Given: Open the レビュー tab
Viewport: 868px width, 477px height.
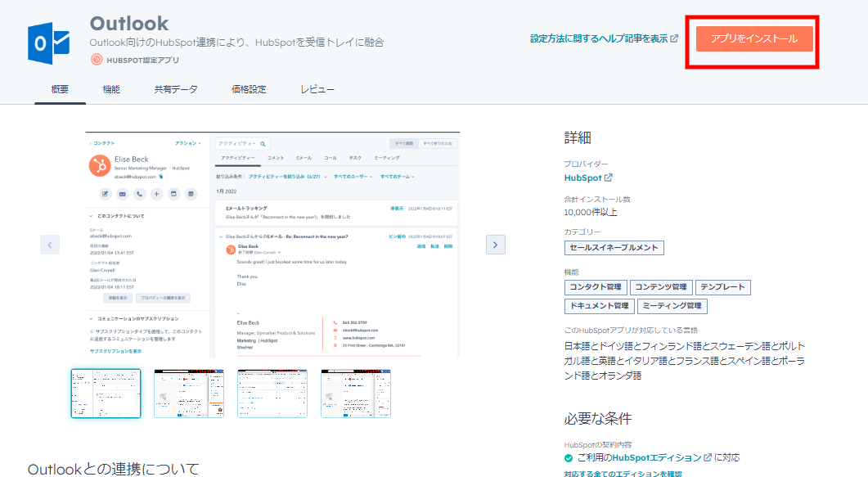Looking at the screenshot, I should pos(317,89).
